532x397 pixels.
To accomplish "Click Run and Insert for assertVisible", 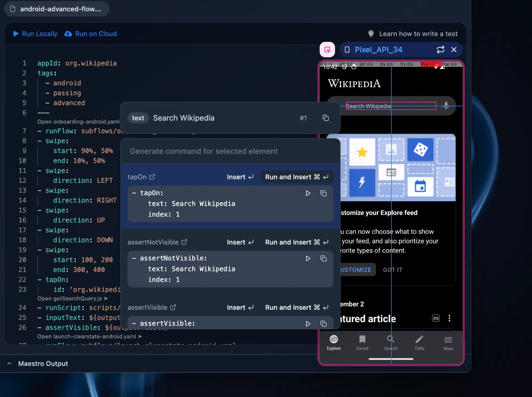I will click(297, 308).
